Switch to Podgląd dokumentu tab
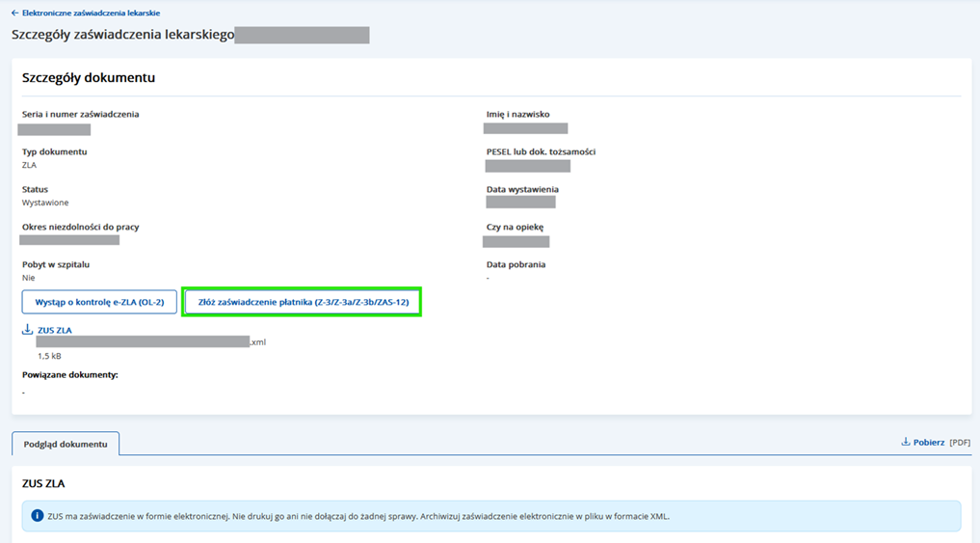The height and width of the screenshot is (543, 980). (x=66, y=444)
